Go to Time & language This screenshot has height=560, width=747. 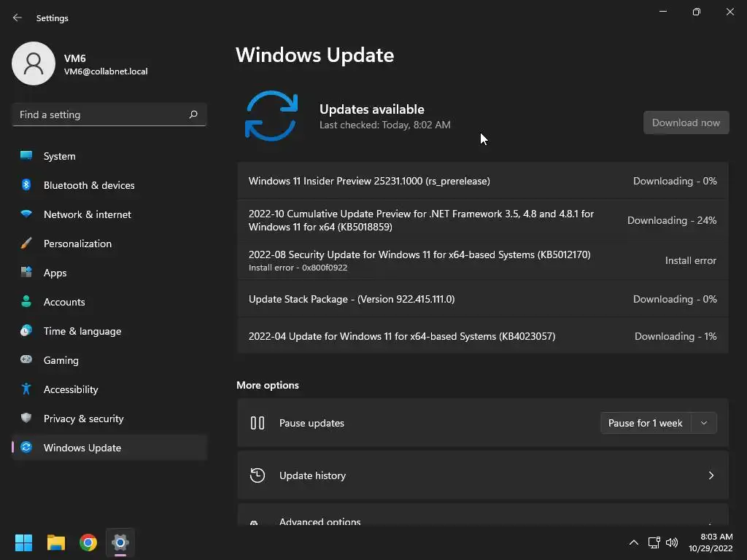pyautogui.click(x=109, y=331)
